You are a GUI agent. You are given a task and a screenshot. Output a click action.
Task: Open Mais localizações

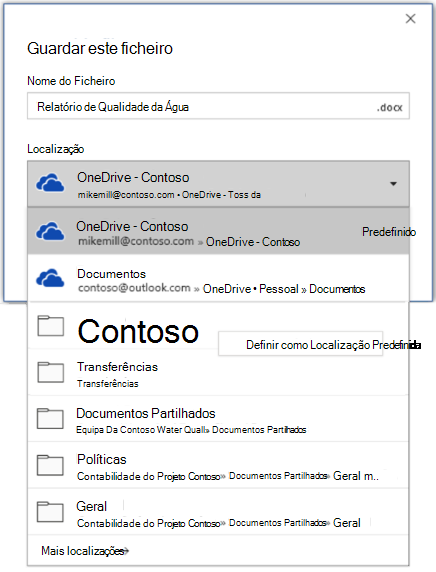click(x=85, y=550)
